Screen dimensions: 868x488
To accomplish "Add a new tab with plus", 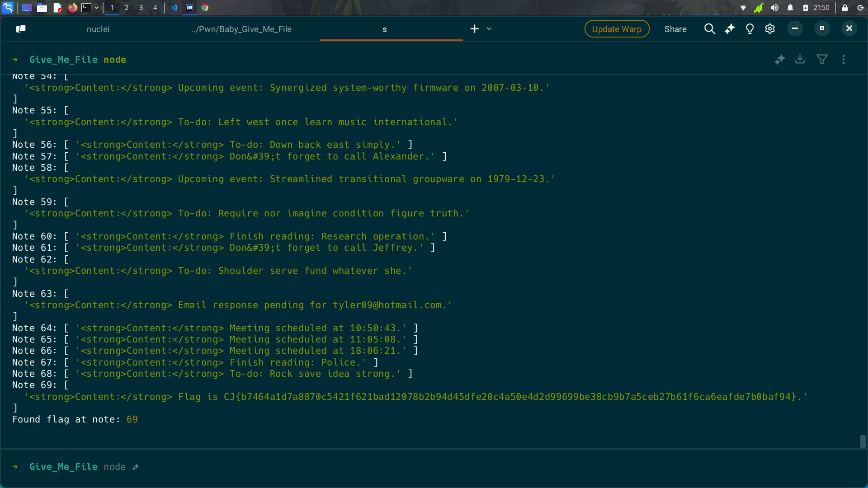I will [x=474, y=29].
